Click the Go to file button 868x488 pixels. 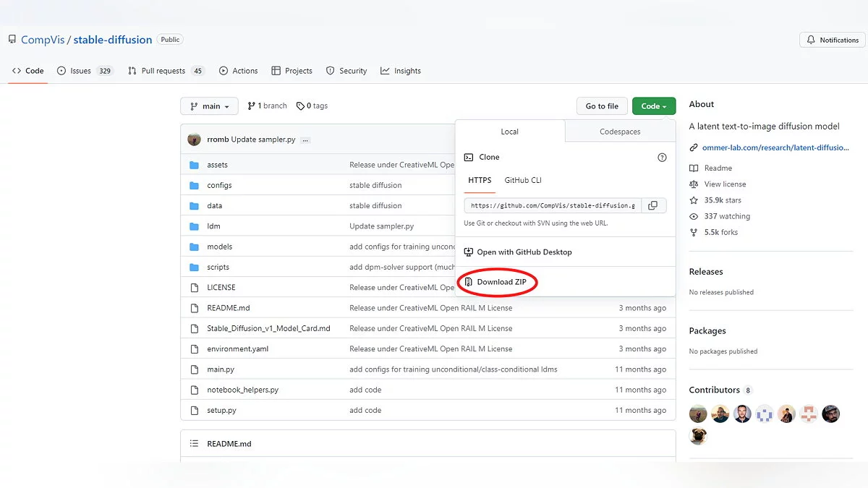coord(602,106)
